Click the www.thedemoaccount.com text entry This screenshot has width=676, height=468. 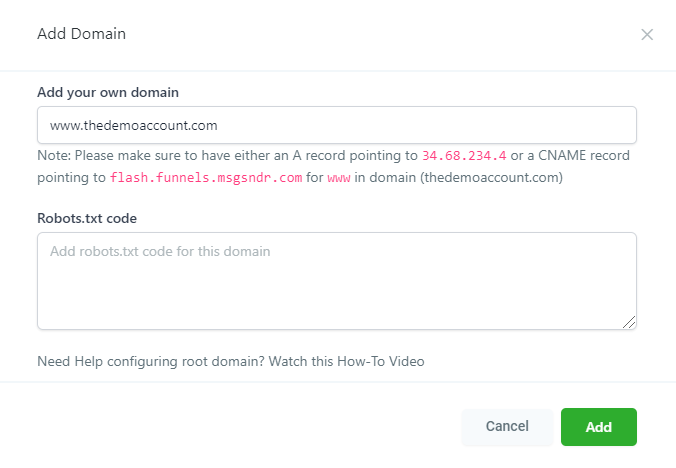pos(133,126)
